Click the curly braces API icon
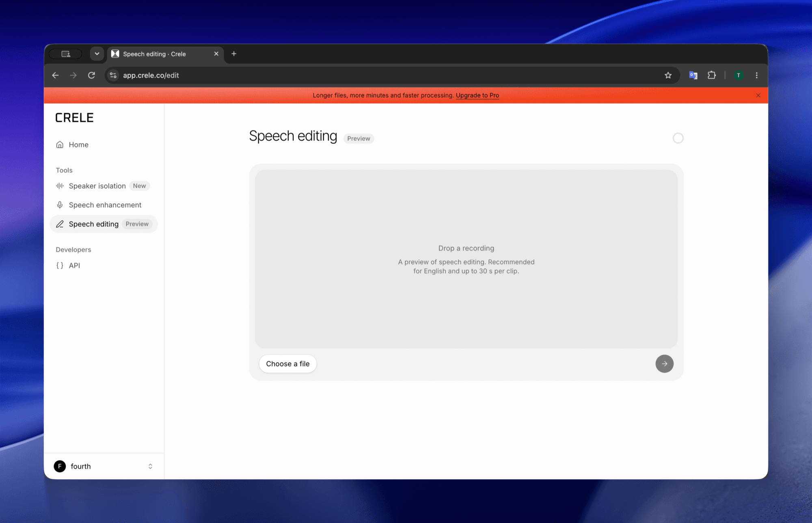This screenshot has width=812, height=523. coord(60,265)
